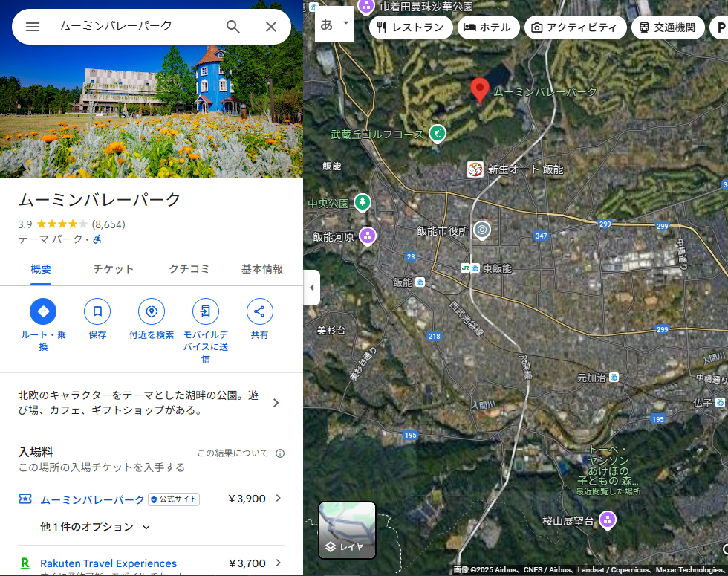This screenshot has width=728, height=576.
Task: Select the 交通機関 filter chip
Action: coord(668,27)
